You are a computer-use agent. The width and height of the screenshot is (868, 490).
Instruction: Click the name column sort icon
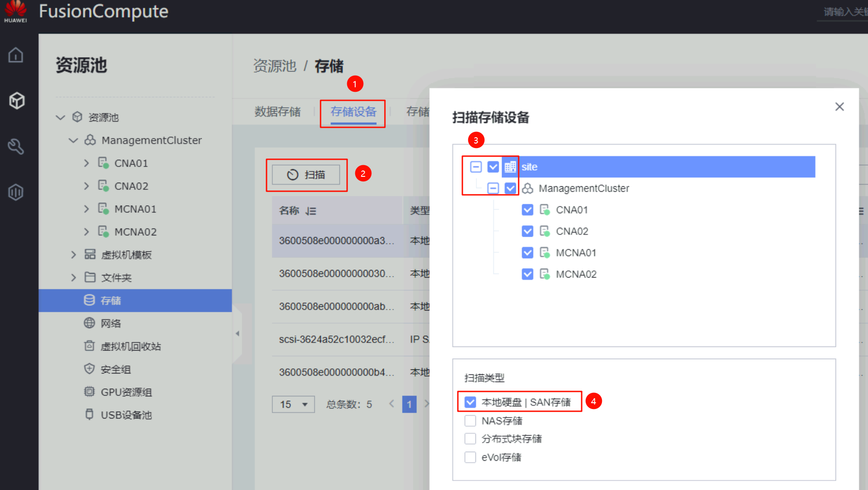311,211
